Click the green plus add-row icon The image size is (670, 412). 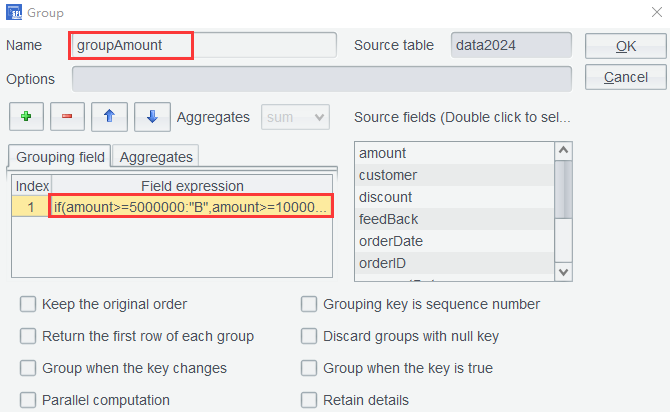26,117
